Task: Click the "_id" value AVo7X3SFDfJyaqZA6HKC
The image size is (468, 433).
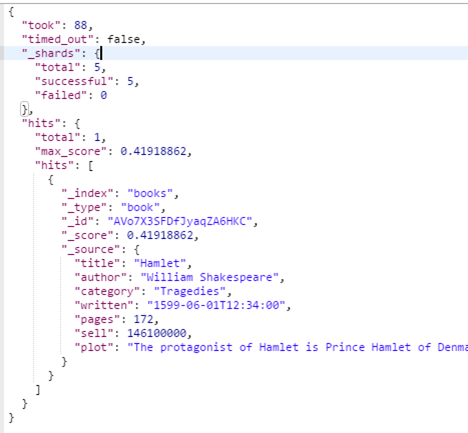Action: click(x=180, y=221)
